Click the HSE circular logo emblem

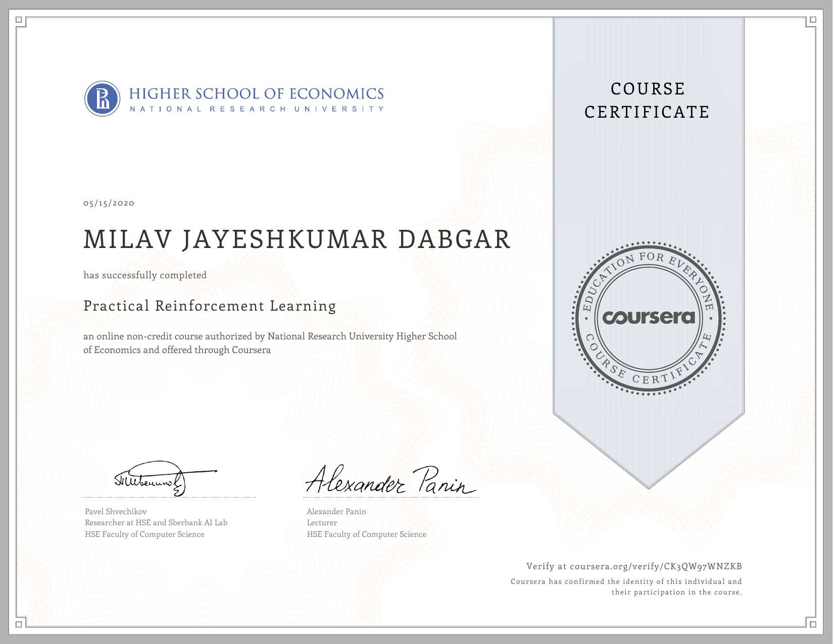point(103,98)
